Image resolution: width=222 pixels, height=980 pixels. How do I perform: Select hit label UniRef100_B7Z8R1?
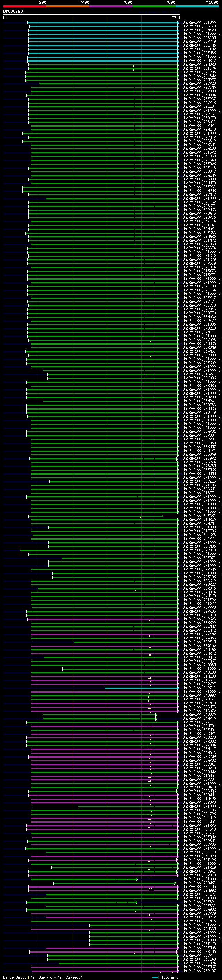[199, 902]
